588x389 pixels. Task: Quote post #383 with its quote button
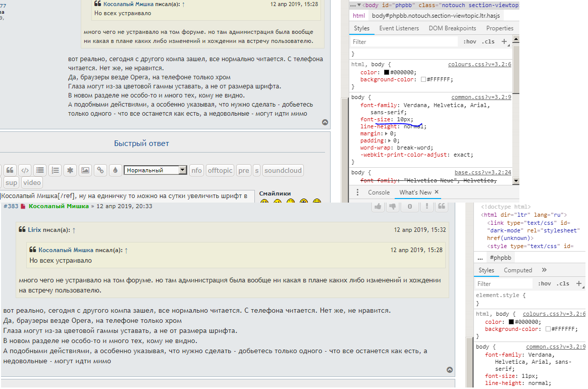pyautogui.click(x=442, y=206)
